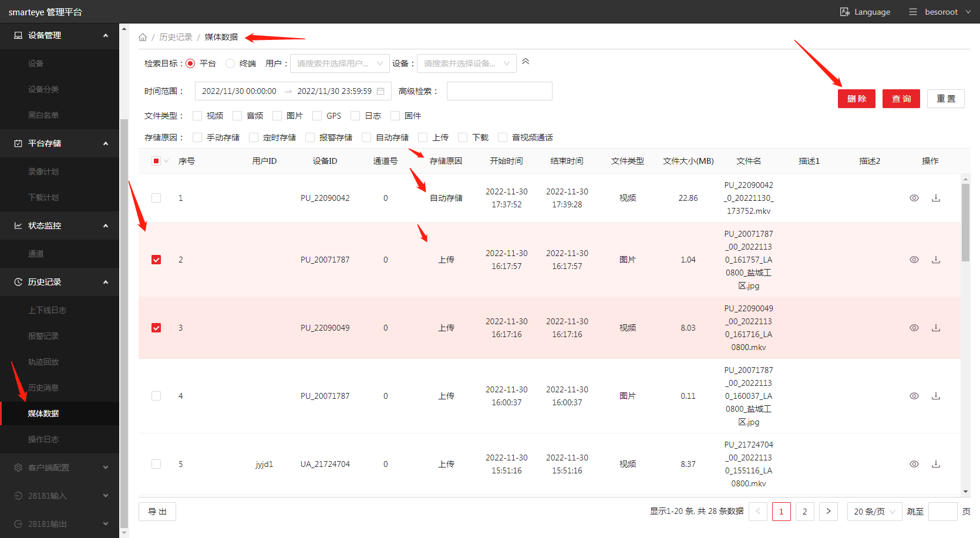Select the 平台 radio button

click(x=190, y=63)
